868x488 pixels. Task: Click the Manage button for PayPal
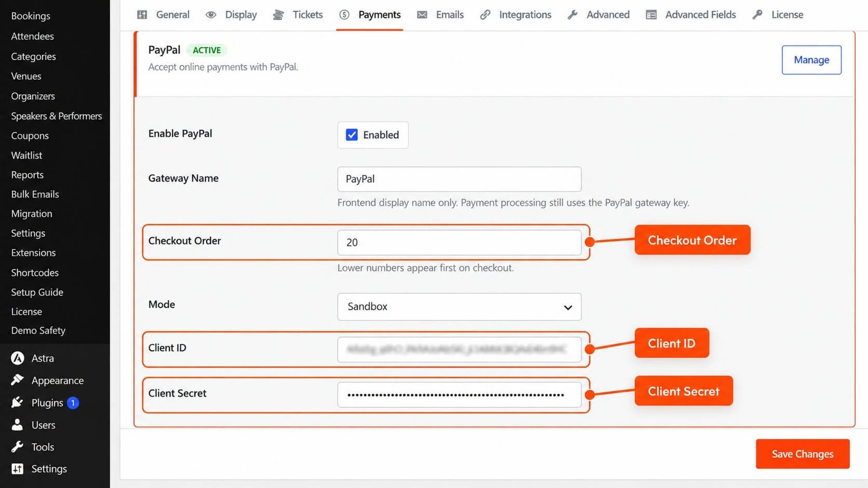[x=812, y=60]
